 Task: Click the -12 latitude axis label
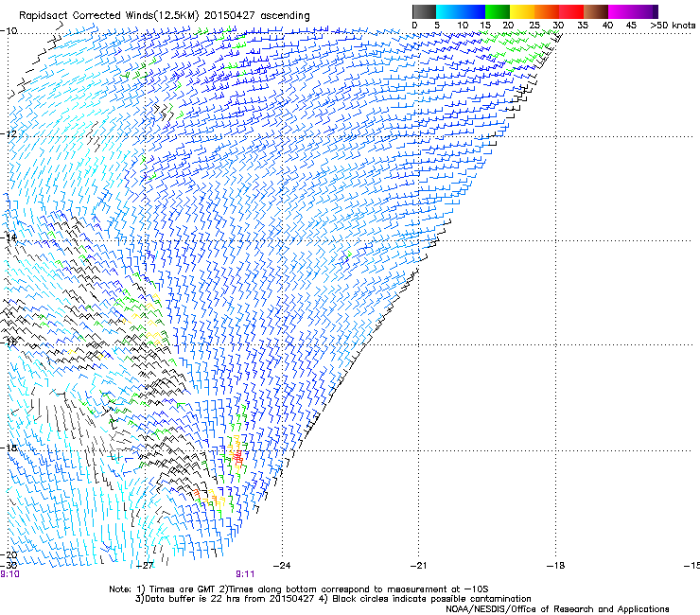pos(9,134)
